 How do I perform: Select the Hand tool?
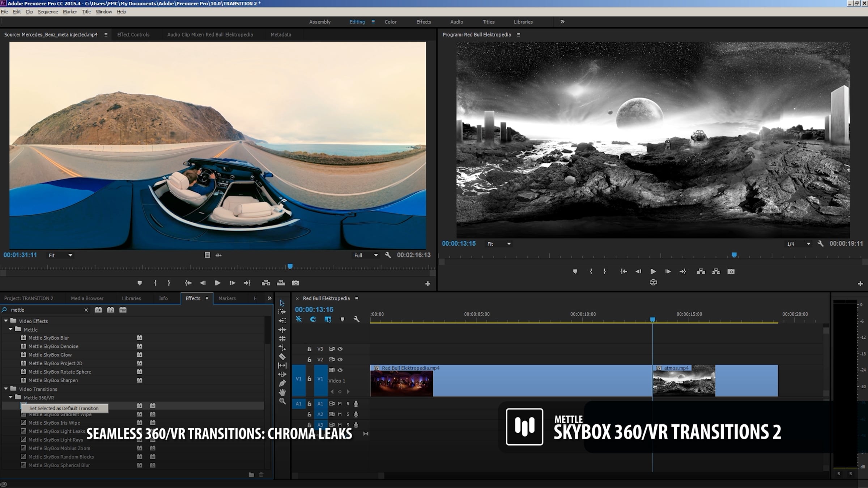coord(282,392)
